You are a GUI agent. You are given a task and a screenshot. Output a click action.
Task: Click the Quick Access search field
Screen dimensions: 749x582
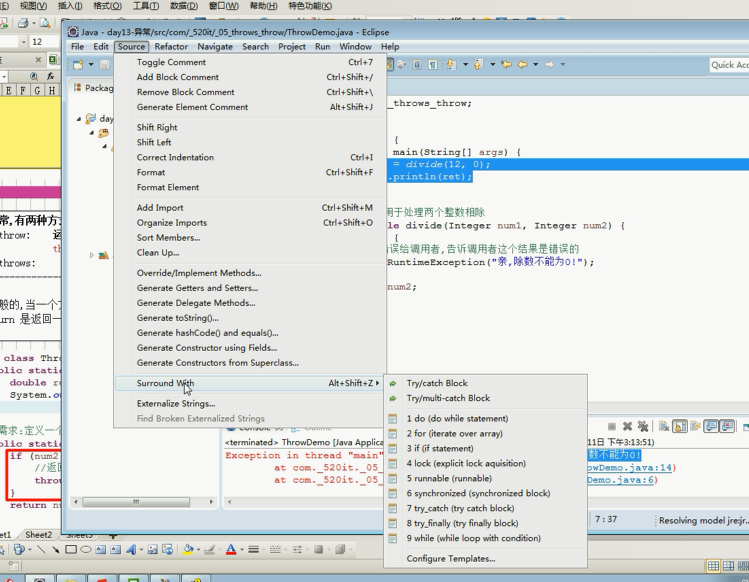(x=728, y=65)
